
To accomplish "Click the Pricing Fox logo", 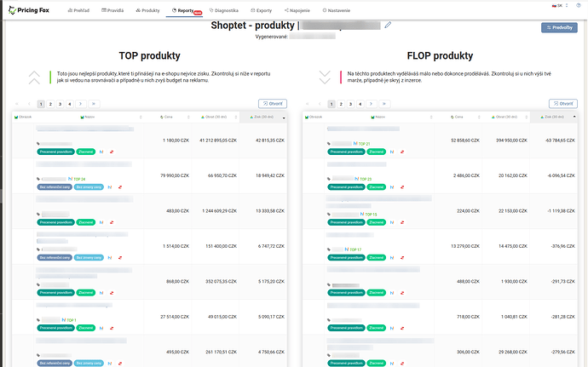I will coord(29,10).
